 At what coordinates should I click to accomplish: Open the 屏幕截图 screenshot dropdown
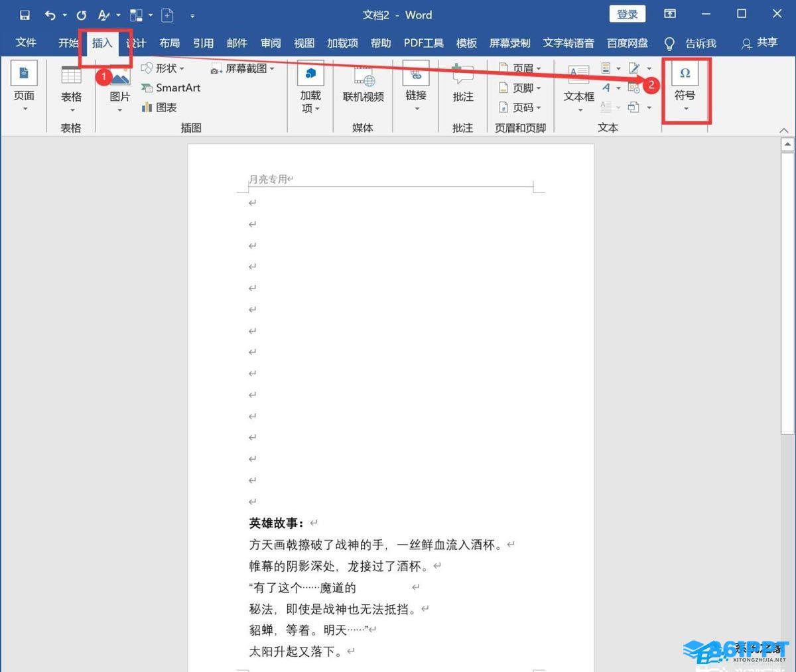point(242,68)
